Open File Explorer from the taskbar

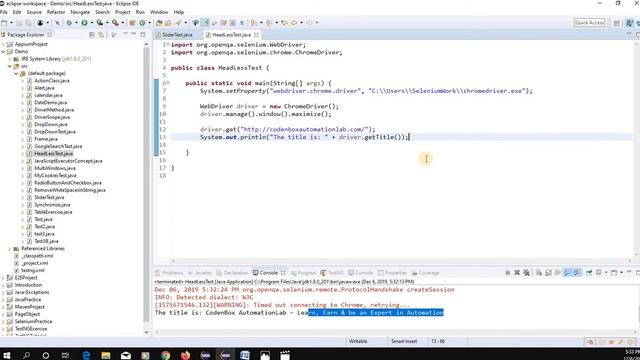[106, 355]
